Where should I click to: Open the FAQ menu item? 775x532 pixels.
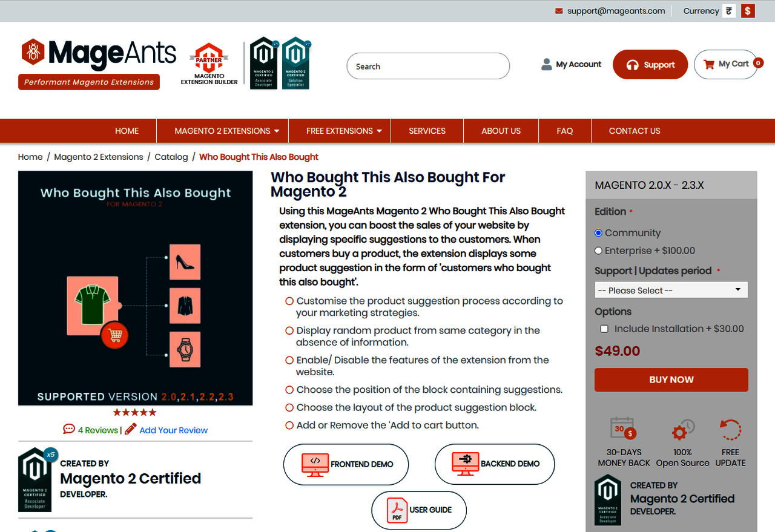tap(564, 131)
